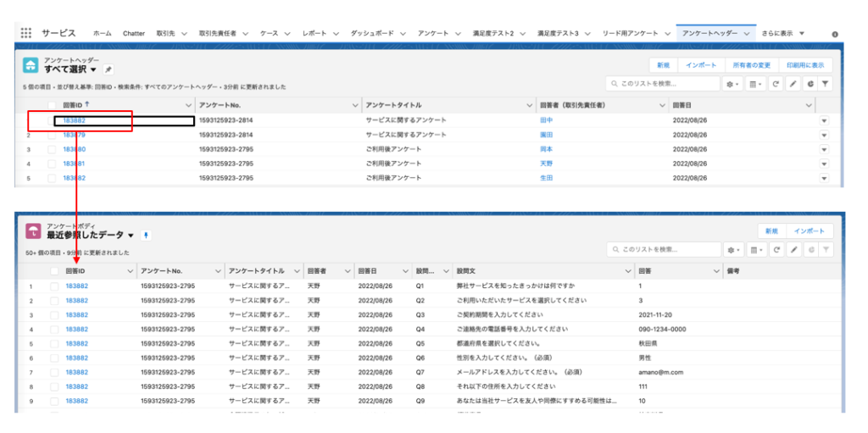The image size is (868, 433).
Task: Open the 満足度テスト2 tab
Action: [x=494, y=34]
